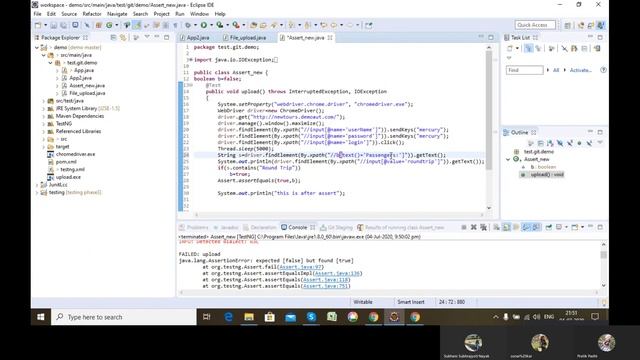640x360 pixels.
Task: Open the Run button dropdown arrow
Action: (x=211, y=25)
